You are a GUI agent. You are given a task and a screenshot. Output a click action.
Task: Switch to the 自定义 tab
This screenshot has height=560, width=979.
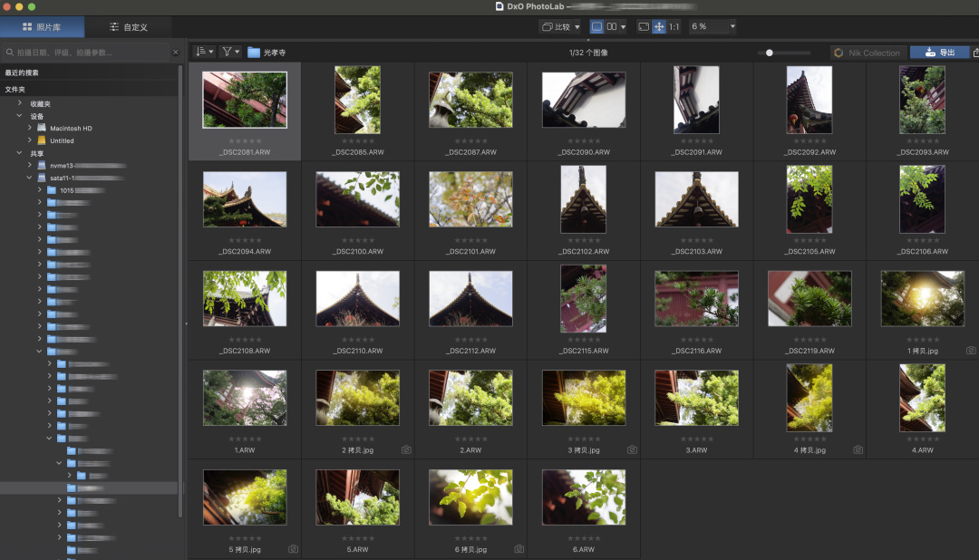pos(128,27)
